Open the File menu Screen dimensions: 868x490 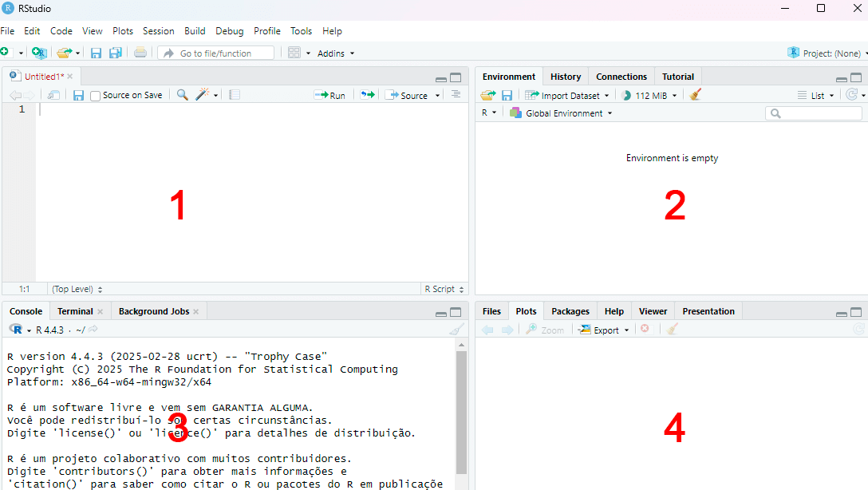point(7,31)
